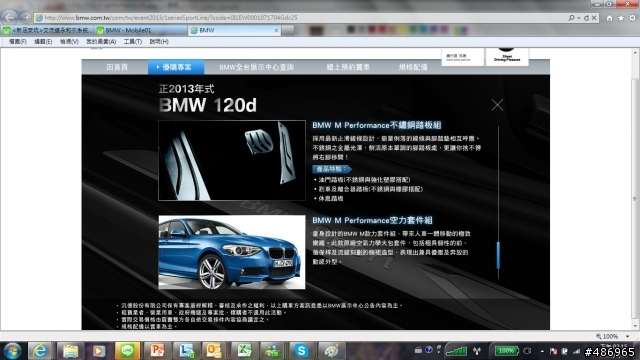Image resolution: width=640 pixels, height=360 pixels.
Task: Click the page scrollbar up arrow
Action: pos(636,53)
